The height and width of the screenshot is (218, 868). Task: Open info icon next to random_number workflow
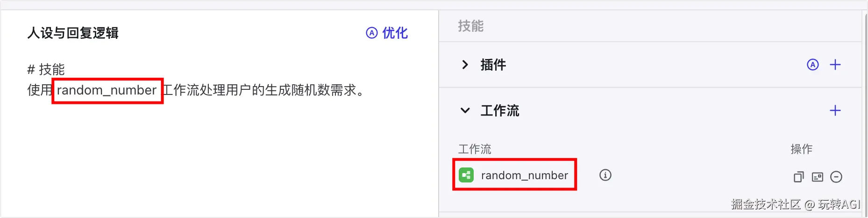point(605,175)
